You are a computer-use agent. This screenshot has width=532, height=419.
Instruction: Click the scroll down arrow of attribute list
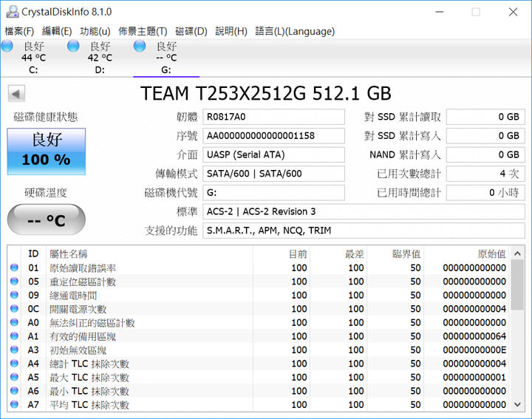(517, 404)
